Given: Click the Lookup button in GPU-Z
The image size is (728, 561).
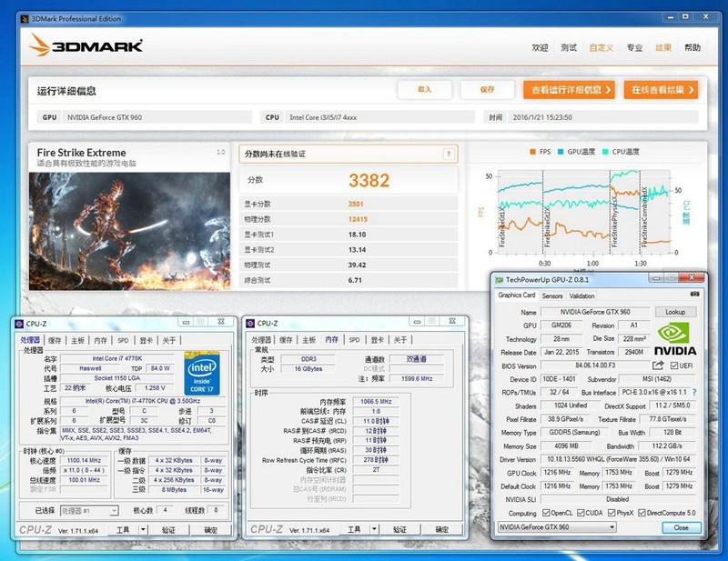Looking at the screenshot, I should [x=674, y=312].
